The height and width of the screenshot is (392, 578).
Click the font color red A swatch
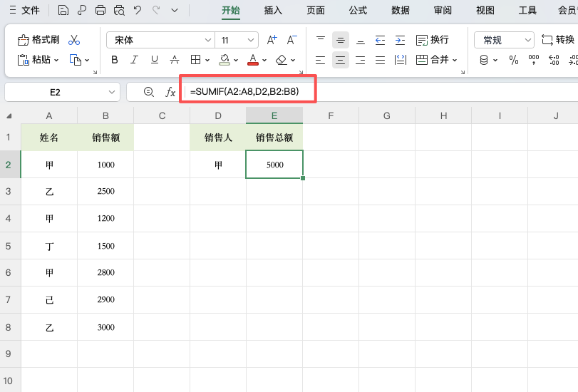(252, 60)
